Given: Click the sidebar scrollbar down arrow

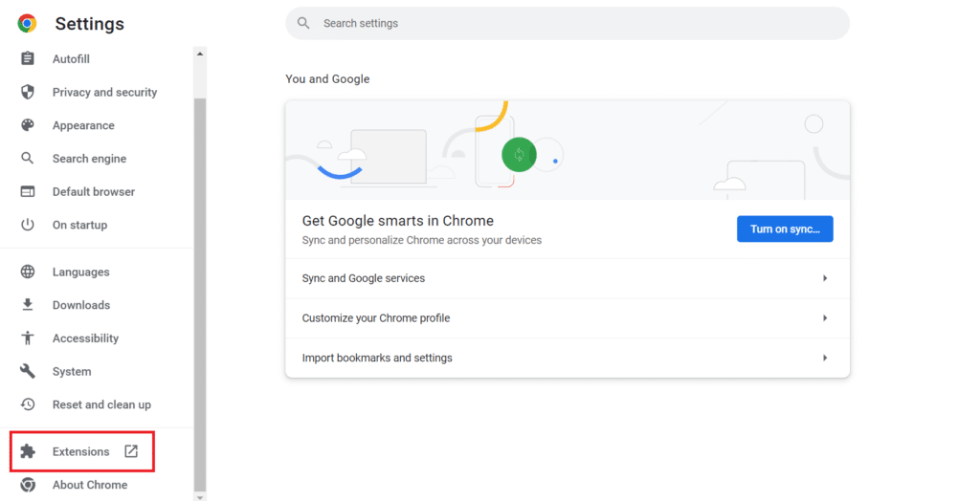Looking at the screenshot, I should pos(200,496).
